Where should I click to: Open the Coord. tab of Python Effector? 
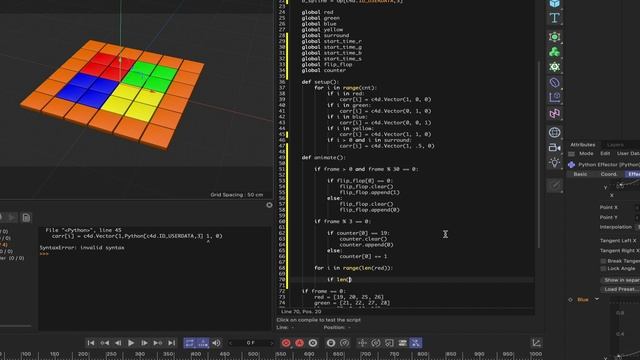click(609, 174)
